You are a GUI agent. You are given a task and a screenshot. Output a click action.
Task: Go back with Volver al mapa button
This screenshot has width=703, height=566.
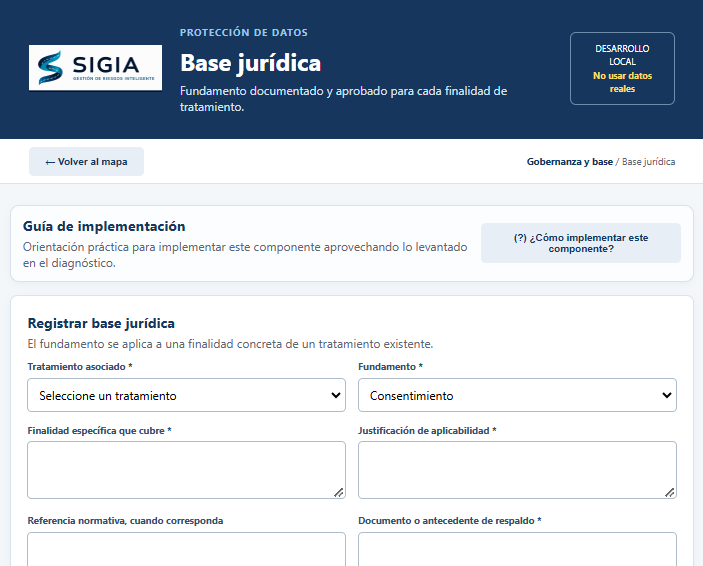pos(87,161)
